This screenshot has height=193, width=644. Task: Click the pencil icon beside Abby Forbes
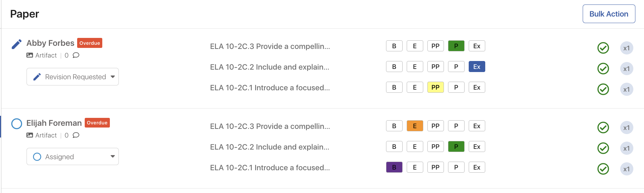17,44
